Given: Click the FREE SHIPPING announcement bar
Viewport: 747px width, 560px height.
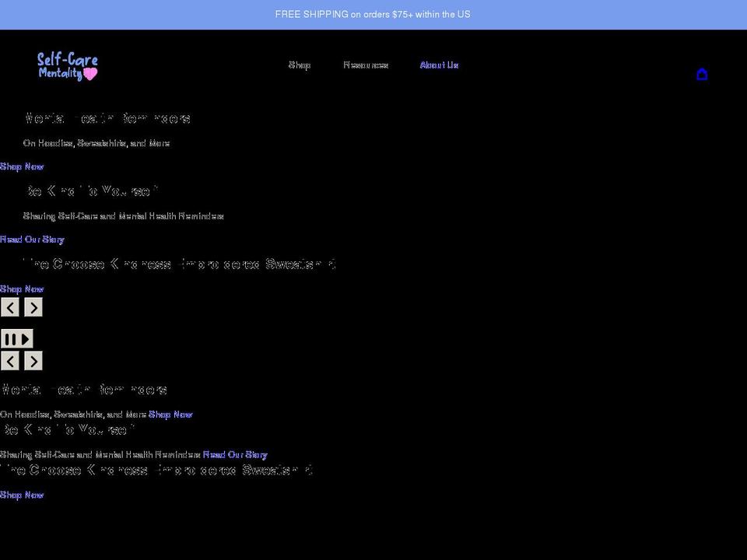Looking at the screenshot, I should pyautogui.click(x=373, y=14).
